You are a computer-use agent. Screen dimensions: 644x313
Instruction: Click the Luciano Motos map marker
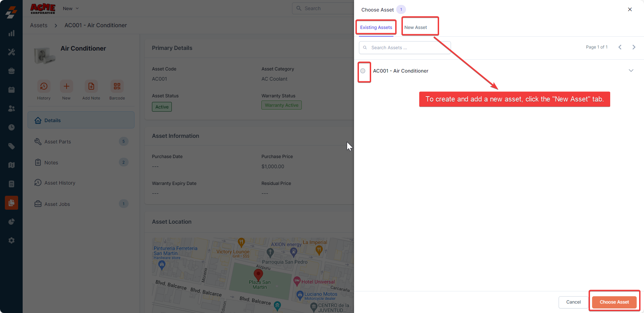tap(300, 295)
